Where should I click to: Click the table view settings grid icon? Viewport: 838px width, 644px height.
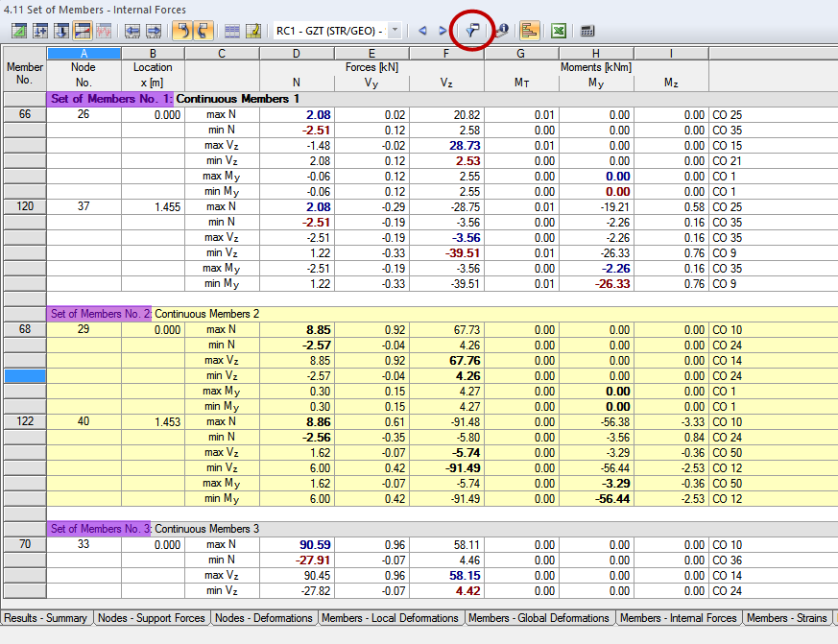coord(231,30)
